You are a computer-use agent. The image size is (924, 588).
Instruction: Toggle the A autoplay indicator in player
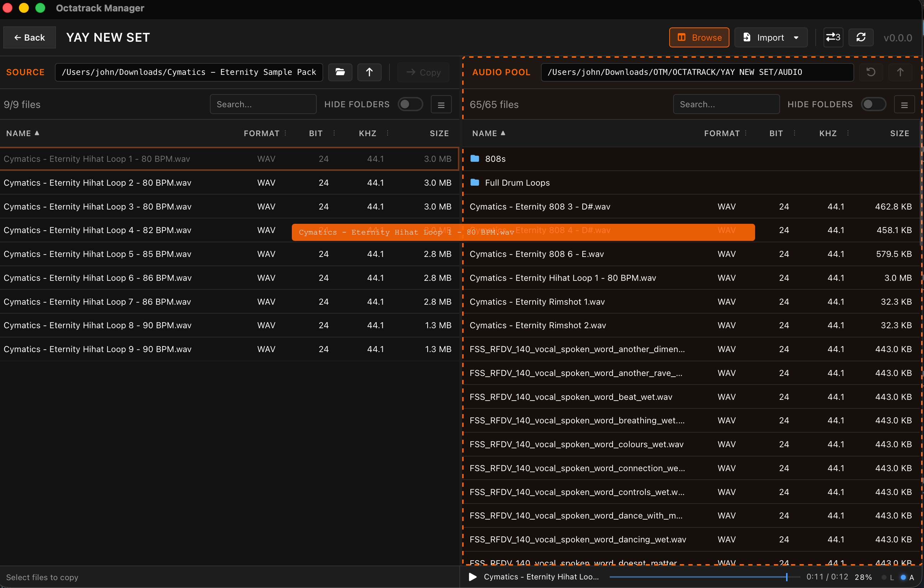tap(907, 577)
